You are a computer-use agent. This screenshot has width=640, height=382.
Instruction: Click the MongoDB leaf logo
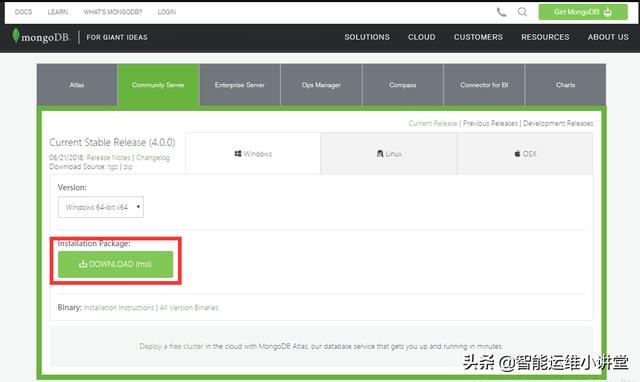16,36
